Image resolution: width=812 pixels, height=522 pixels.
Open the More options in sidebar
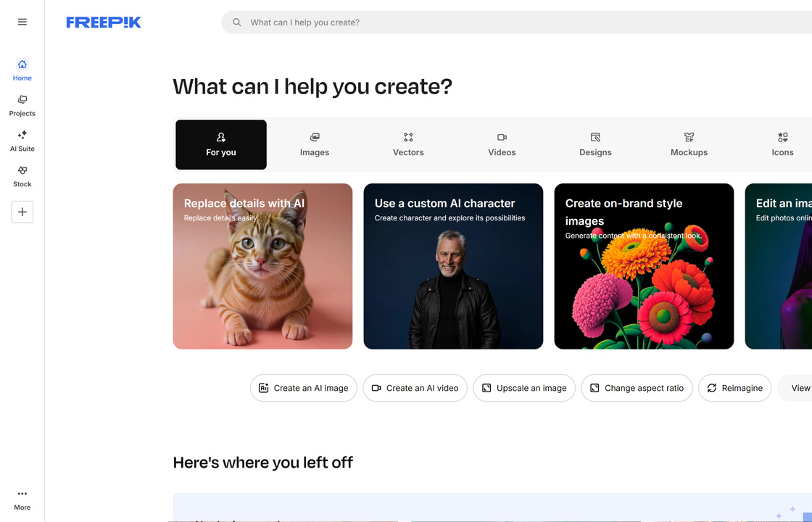pos(22,500)
